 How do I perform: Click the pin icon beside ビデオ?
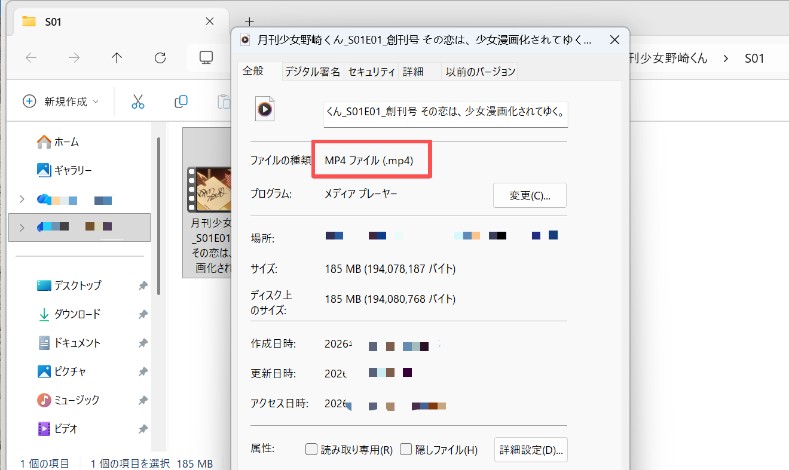click(x=143, y=429)
